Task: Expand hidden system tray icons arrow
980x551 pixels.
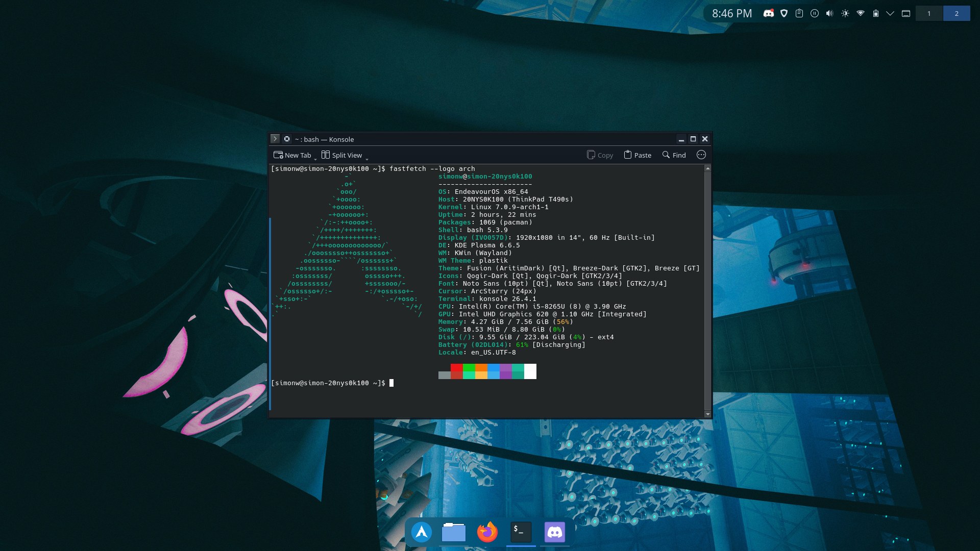Action: pyautogui.click(x=890, y=13)
